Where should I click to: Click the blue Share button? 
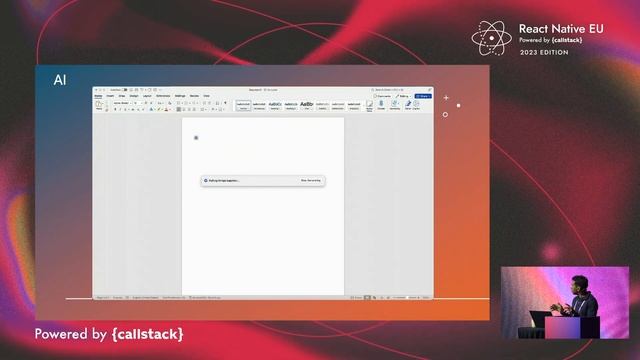[x=423, y=96]
